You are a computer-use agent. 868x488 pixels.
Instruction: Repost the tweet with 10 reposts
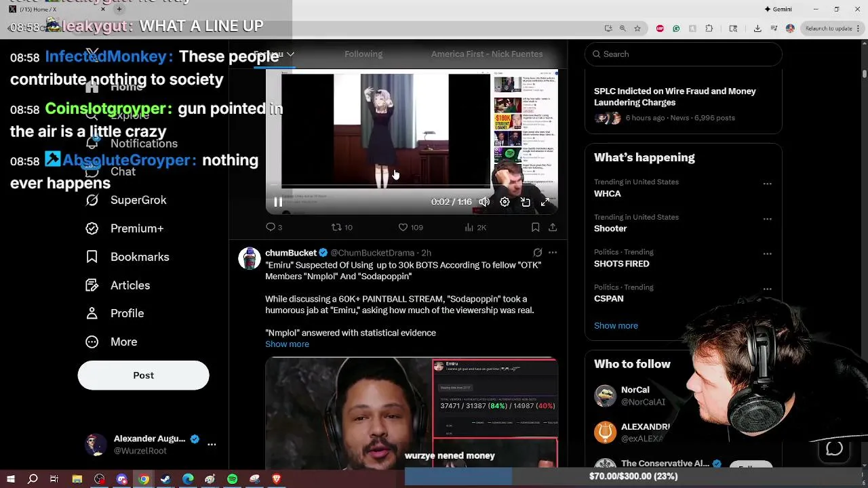click(342, 227)
